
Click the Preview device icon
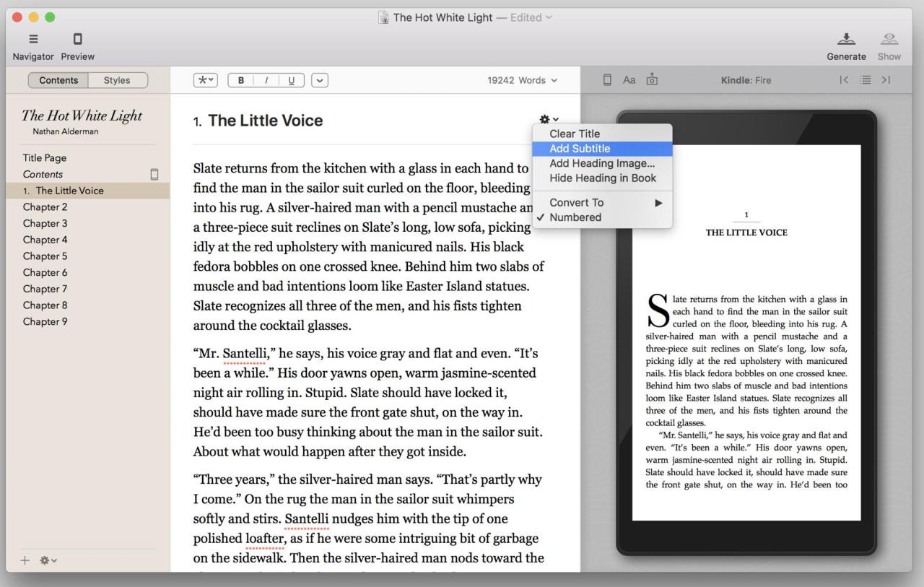click(x=78, y=38)
